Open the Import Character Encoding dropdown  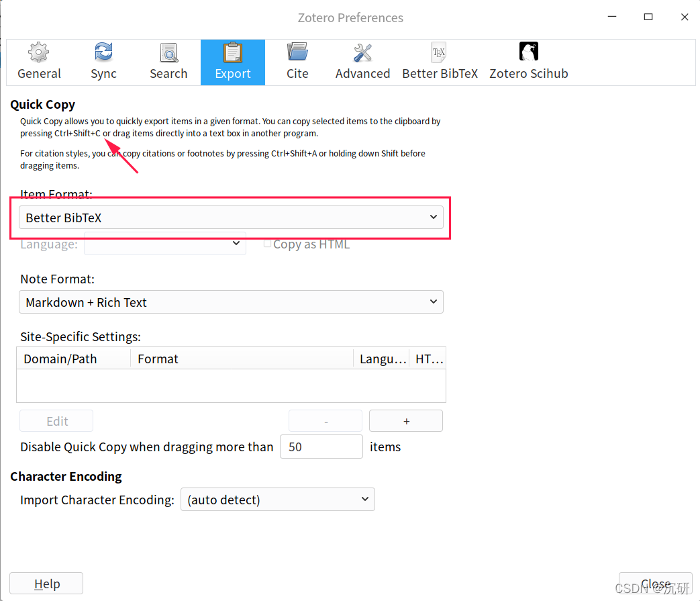[277, 500]
